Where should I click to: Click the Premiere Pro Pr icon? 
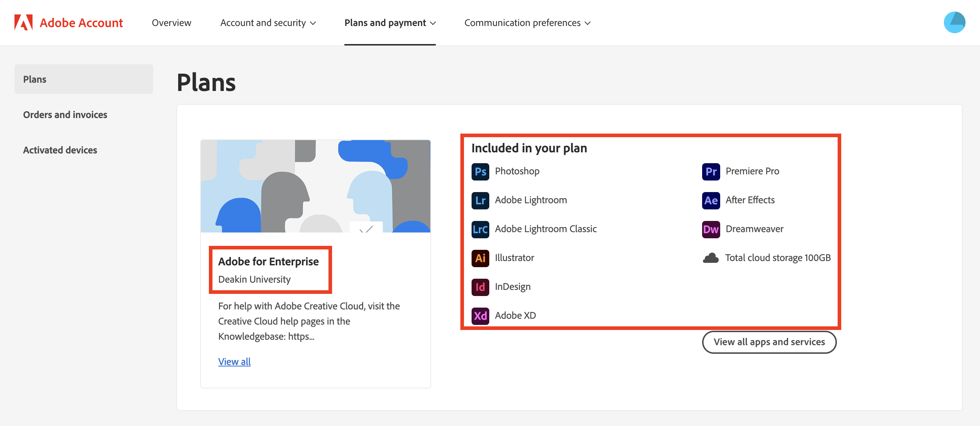[711, 171]
